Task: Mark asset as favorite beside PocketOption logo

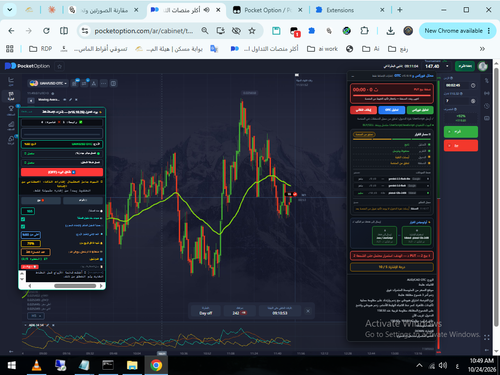Action: [x=60, y=66]
